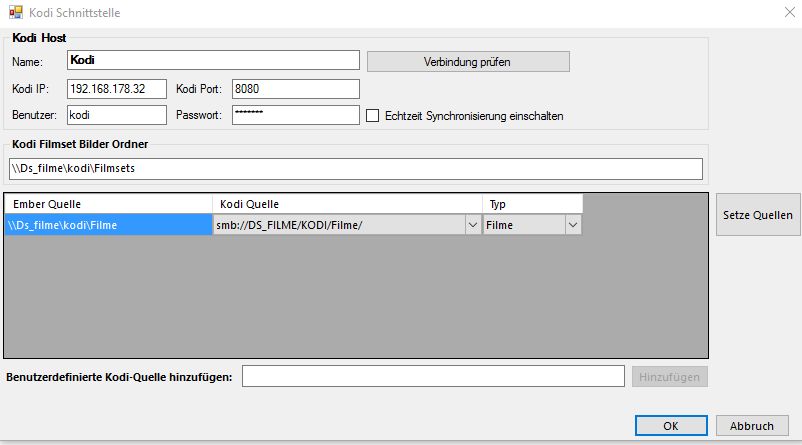Cancel with the Abbruch button
Screen dimensions: 802x445
pos(752,426)
